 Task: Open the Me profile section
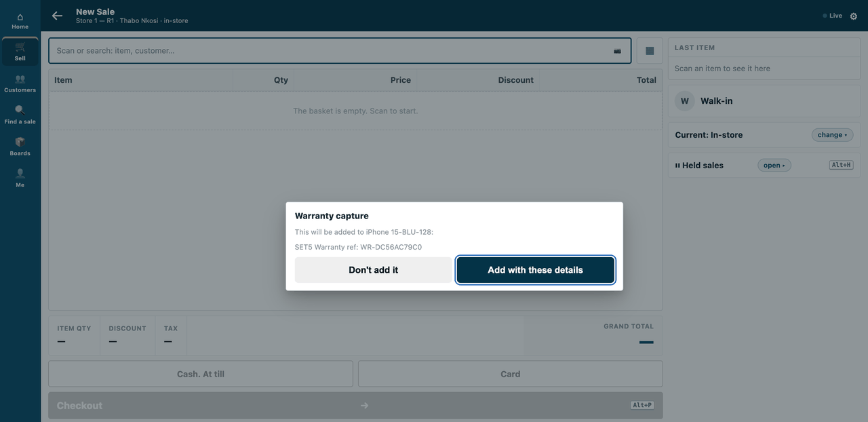pos(20,178)
